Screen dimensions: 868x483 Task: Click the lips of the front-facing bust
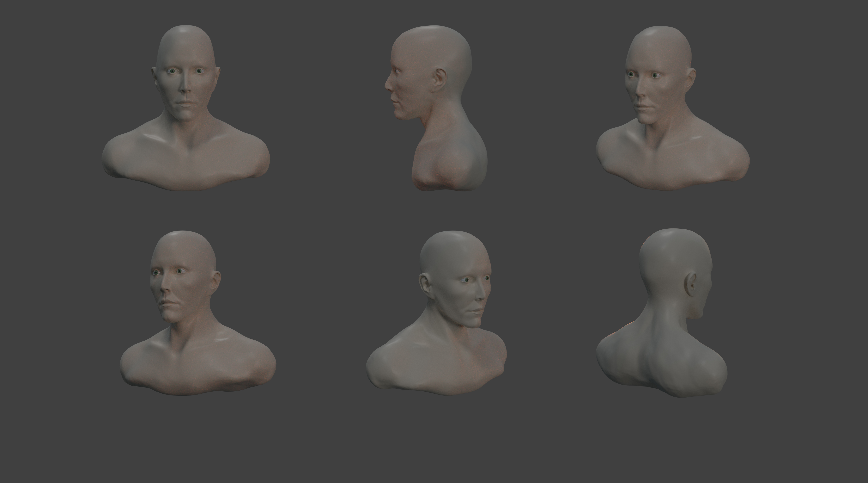[185, 104]
